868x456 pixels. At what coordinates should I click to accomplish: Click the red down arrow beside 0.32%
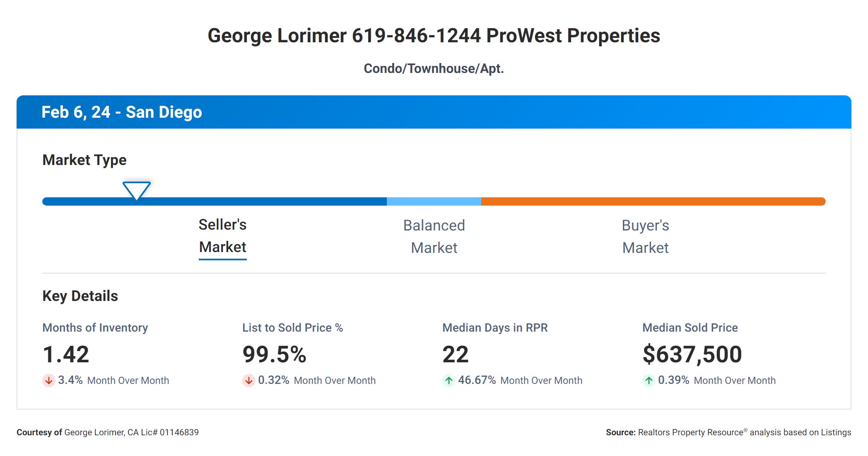[x=248, y=380]
